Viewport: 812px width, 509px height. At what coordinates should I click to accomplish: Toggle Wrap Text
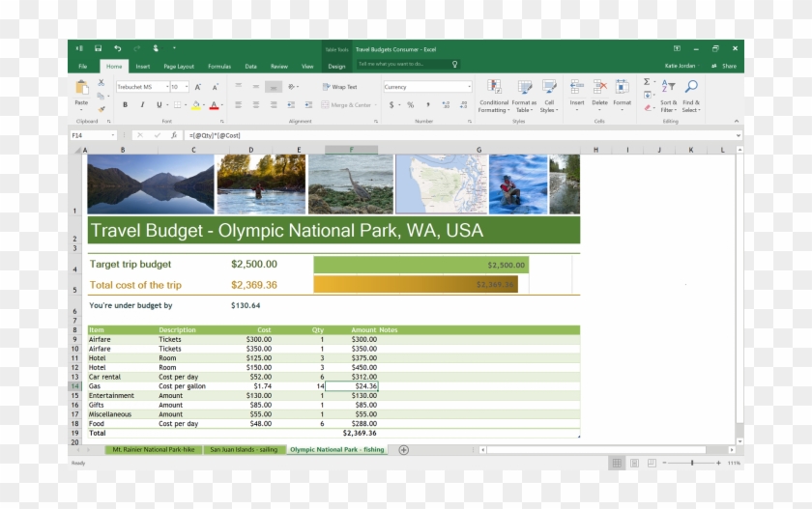pos(339,87)
